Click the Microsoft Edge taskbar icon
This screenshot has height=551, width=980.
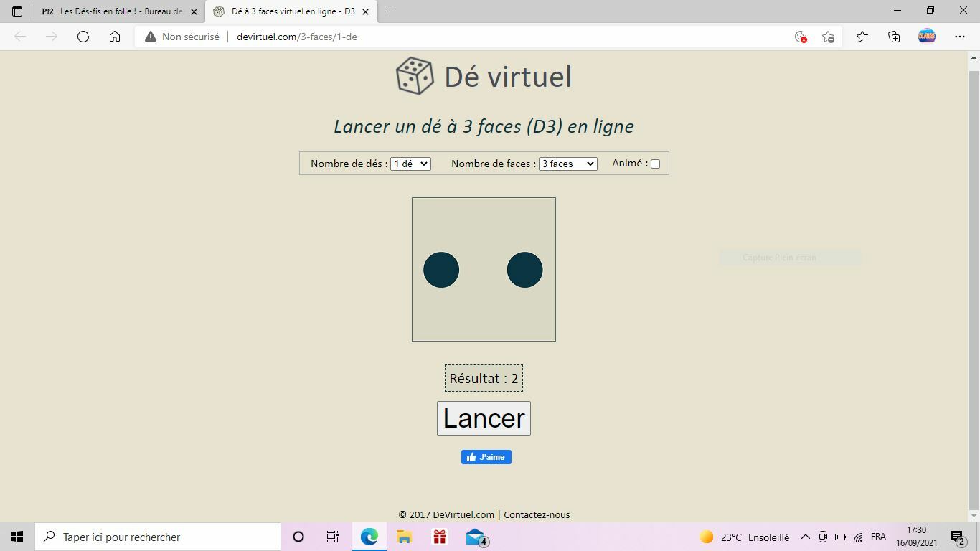[x=369, y=537]
